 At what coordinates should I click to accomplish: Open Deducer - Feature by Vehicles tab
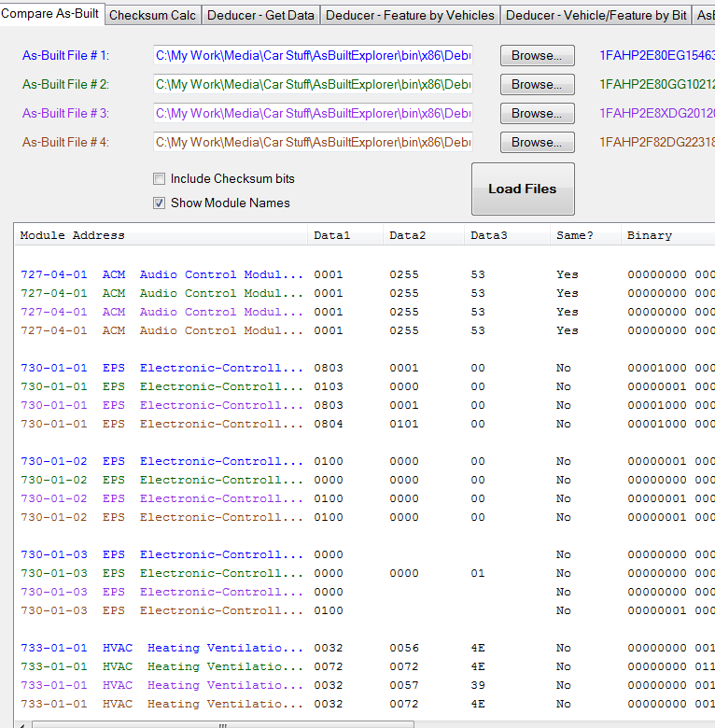click(410, 15)
